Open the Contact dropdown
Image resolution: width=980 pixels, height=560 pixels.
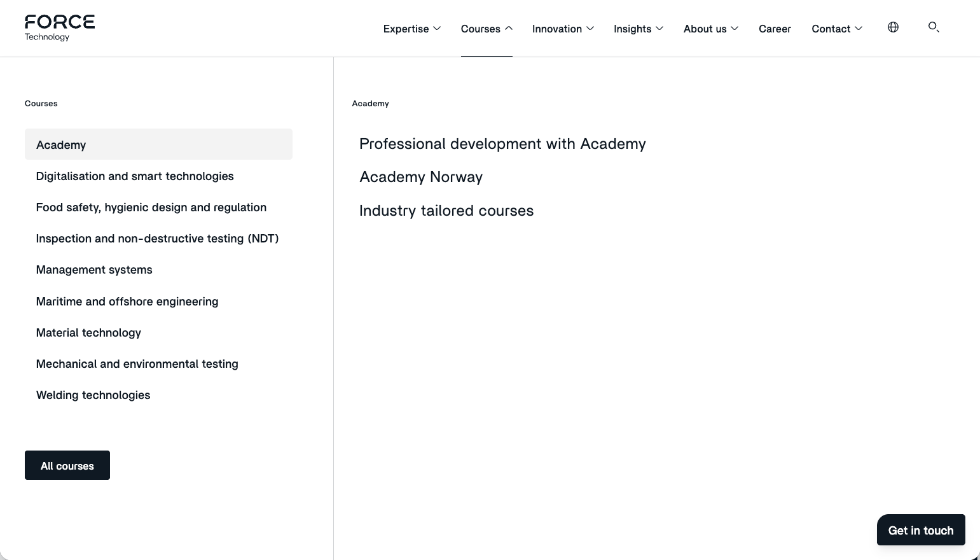click(x=837, y=29)
